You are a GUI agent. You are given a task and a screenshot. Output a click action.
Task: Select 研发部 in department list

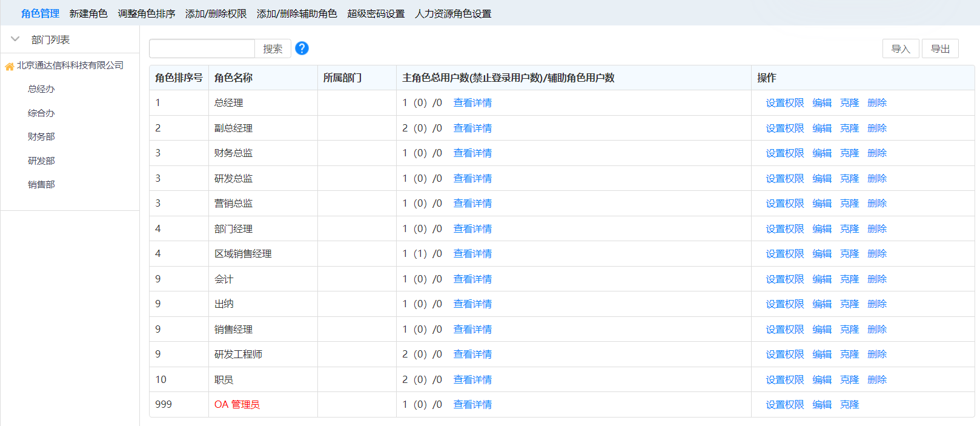point(41,161)
